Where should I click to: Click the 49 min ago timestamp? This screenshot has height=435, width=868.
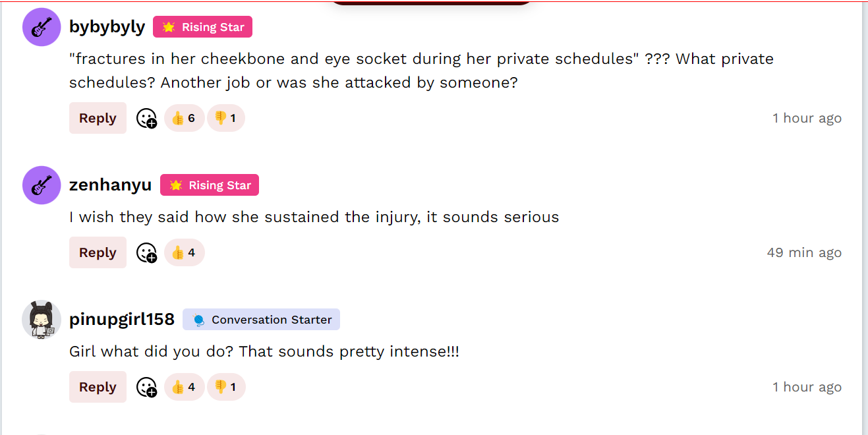(804, 253)
